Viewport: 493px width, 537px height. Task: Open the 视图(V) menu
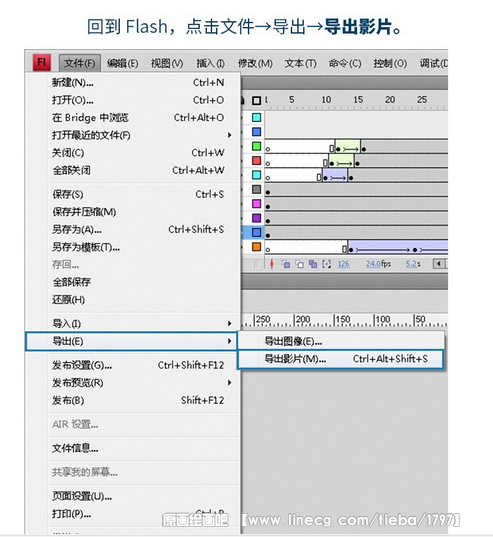point(167,63)
